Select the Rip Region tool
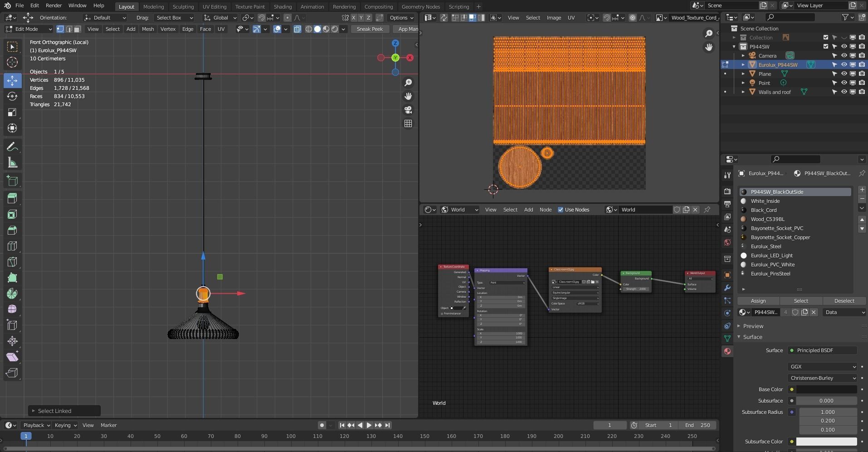868x452 pixels. pos(12,373)
